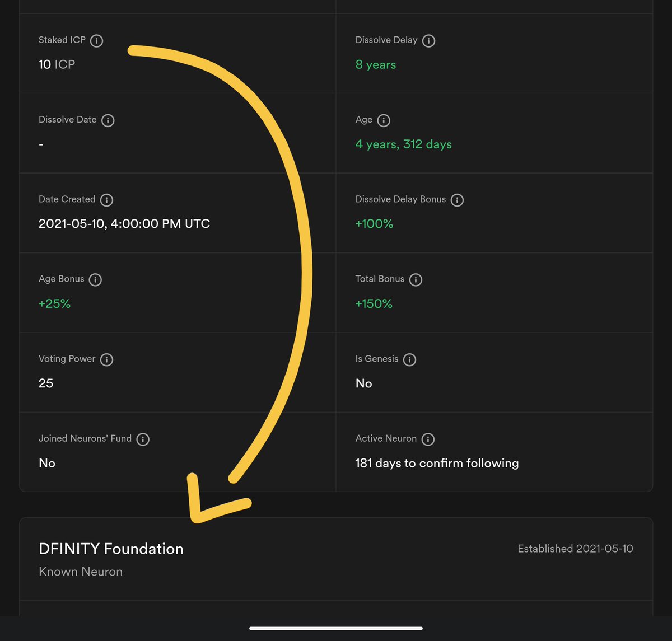Tap the home indicator bar
The width and height of the screenshot is (672, 641).
tap(336, 628)
